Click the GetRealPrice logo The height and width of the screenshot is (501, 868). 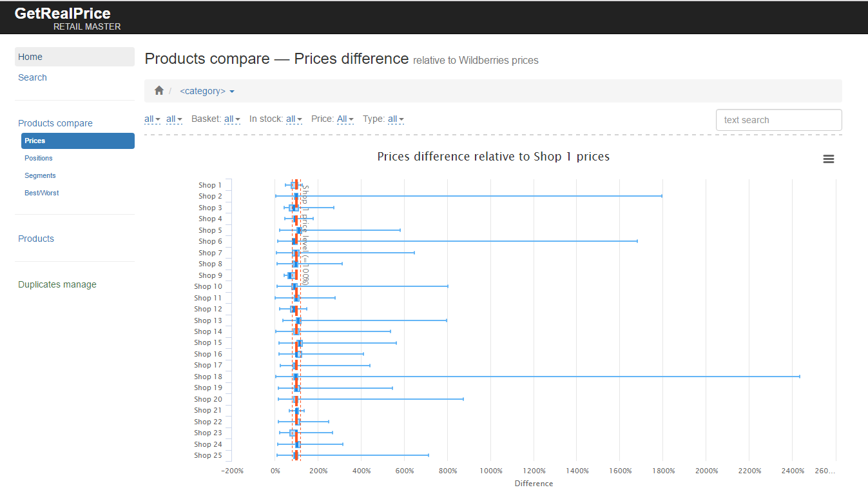point(63,13)
